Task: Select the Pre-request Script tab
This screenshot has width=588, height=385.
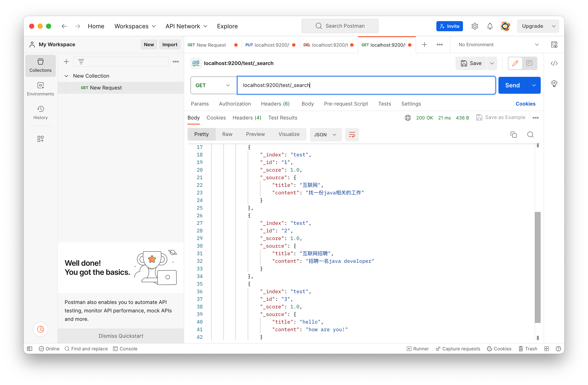Action: [346, 104]
